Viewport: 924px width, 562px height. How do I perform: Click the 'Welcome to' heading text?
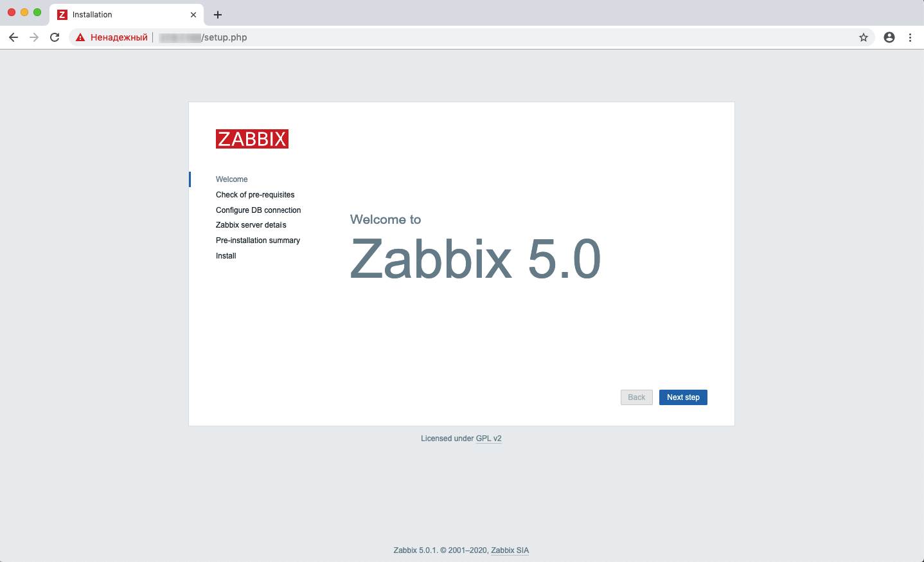coord(386,219)
